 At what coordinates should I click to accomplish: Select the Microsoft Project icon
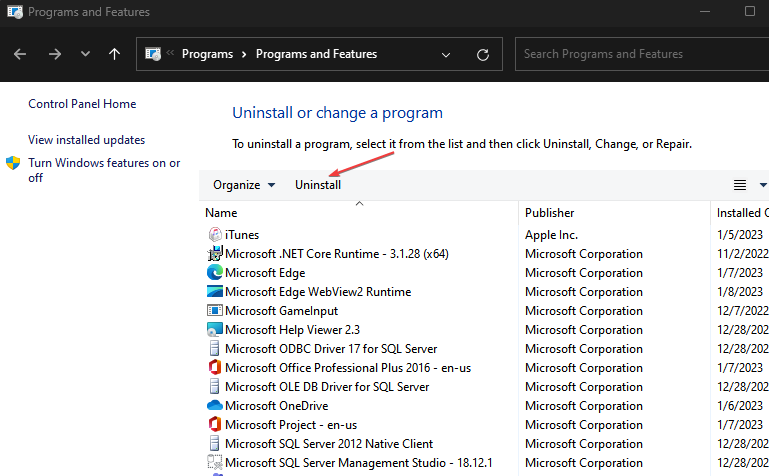[x=214, y=425]
